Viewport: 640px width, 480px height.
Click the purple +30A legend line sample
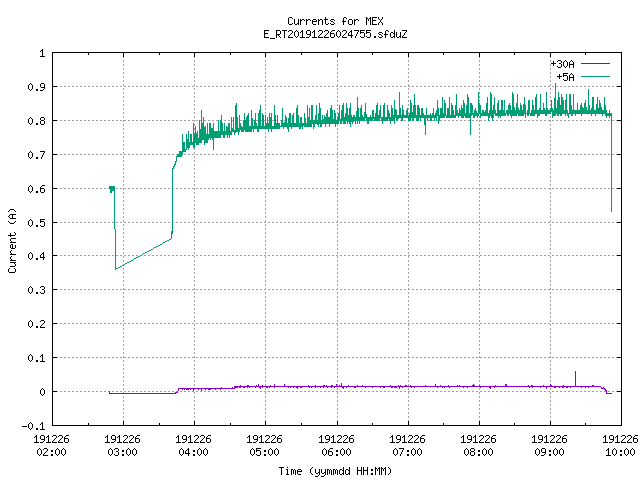595,64
